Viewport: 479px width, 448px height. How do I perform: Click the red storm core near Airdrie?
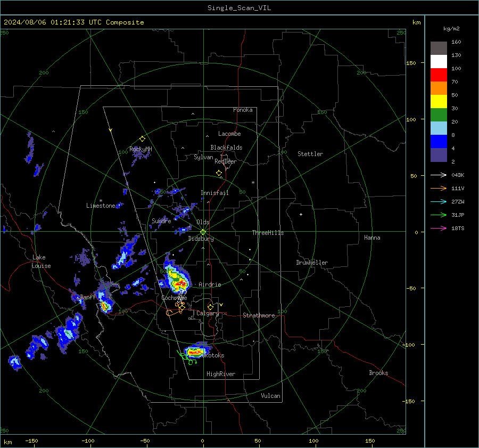coord(181,284)
